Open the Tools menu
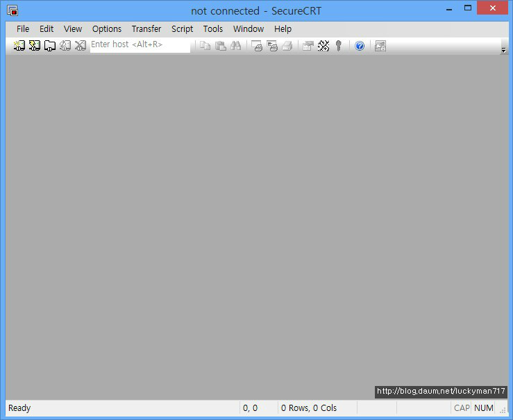 point(212,28)
